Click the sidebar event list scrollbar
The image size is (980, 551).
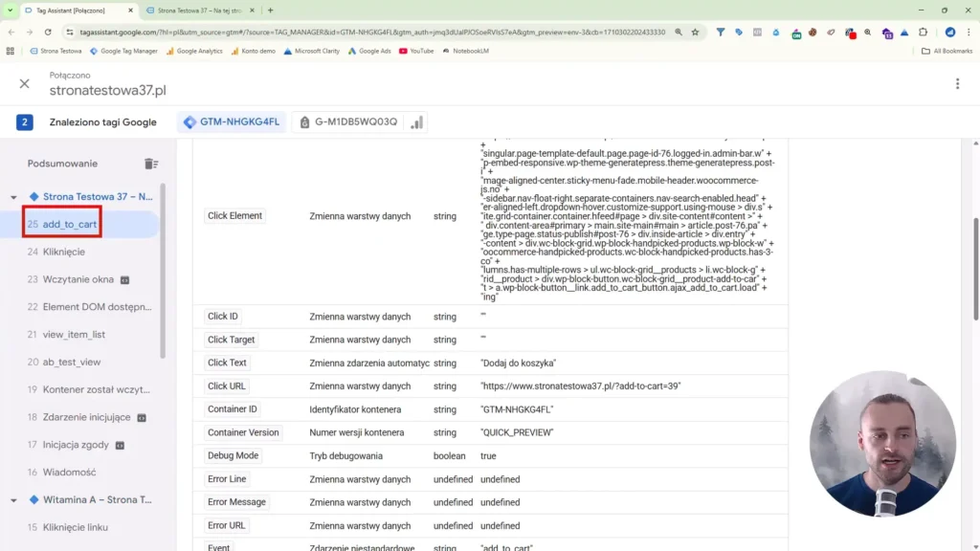coord(163,271)
